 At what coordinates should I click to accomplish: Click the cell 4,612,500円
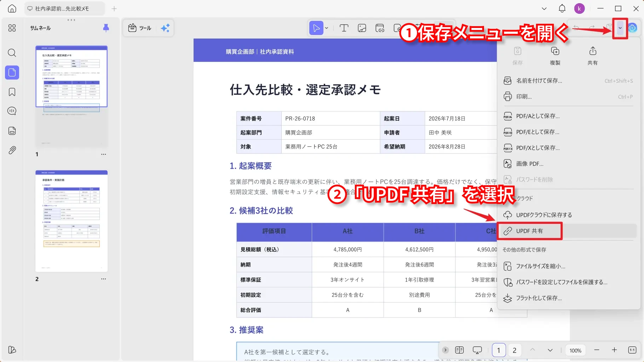coord(419,250)
